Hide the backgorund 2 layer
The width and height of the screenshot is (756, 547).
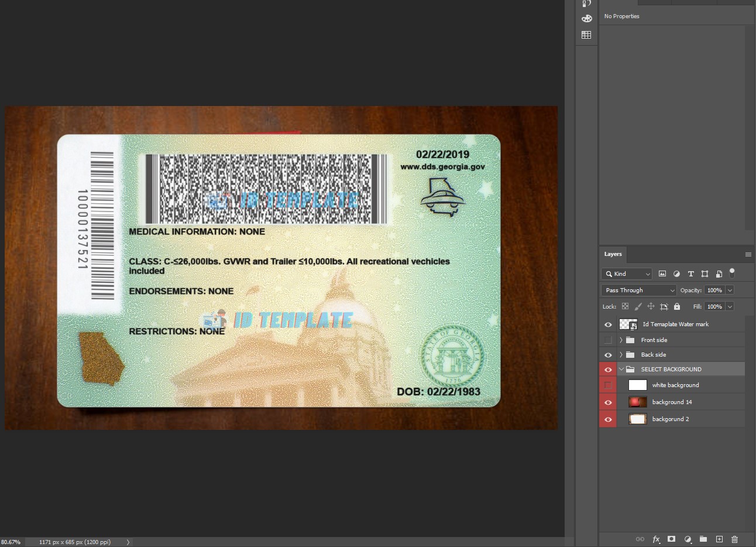click(x=608, y=419)
